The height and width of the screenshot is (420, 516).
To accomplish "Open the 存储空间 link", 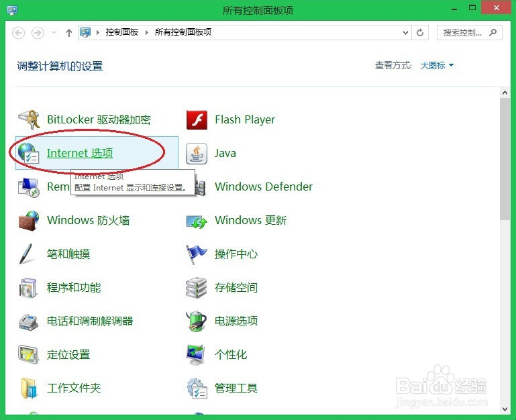I will coord(236,288).
